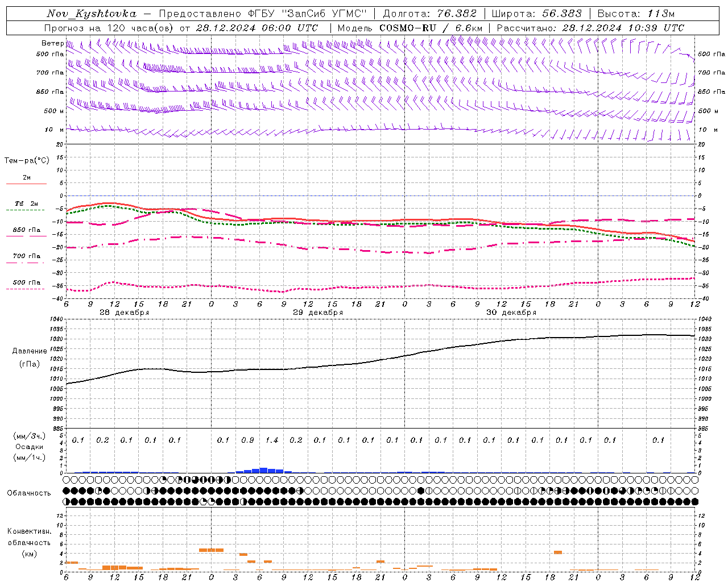Click the '10 м' wind level label on the left
Viewport: 728px width, 582px height.
pyautogui.click(x=54, y=130)
